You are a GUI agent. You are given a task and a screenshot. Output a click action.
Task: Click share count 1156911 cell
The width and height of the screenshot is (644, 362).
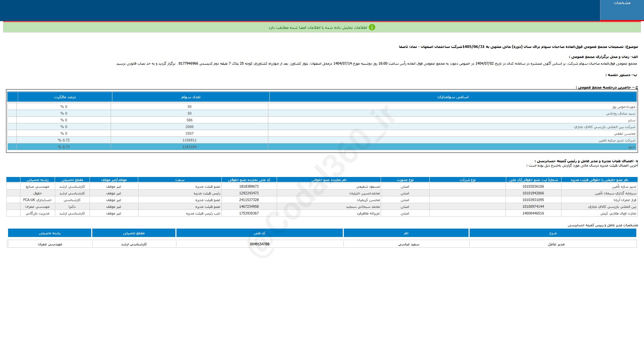[190, 140]
